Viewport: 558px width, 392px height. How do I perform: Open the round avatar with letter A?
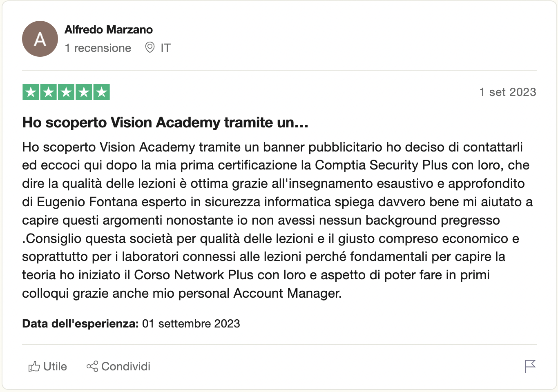[x=40, y=39]
